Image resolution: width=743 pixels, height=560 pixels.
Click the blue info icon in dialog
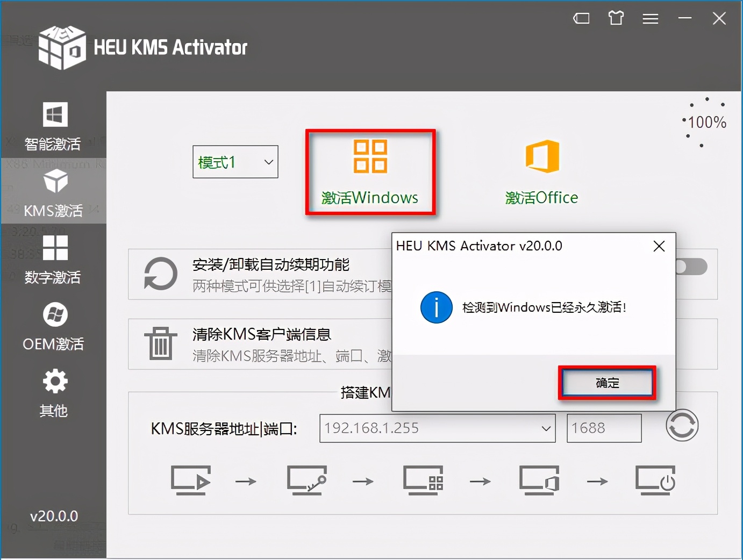click(436, 307)
